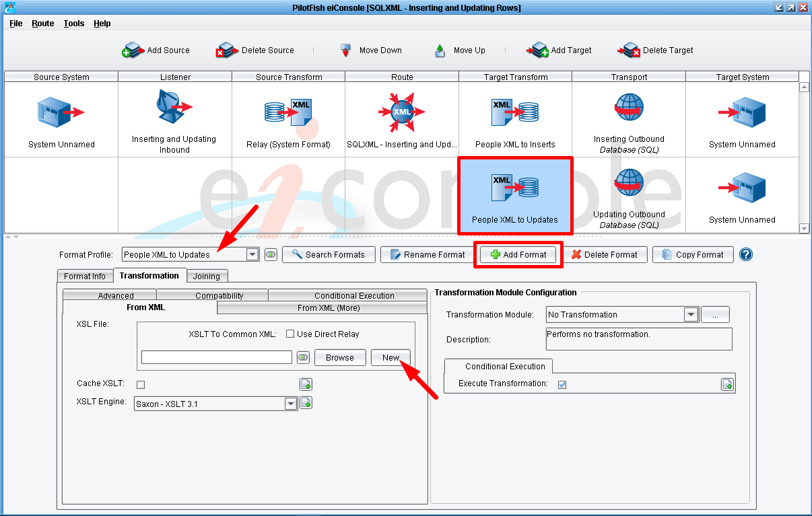Click the stage grid scroll up arrow
This screenshot has width=812, height=516.
[804, 87]
